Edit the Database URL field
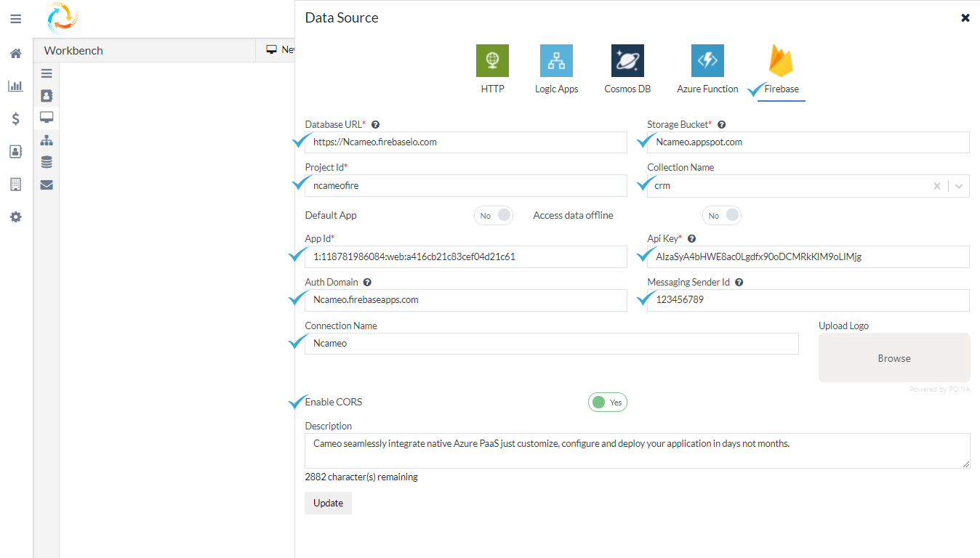 click(466, 142)
